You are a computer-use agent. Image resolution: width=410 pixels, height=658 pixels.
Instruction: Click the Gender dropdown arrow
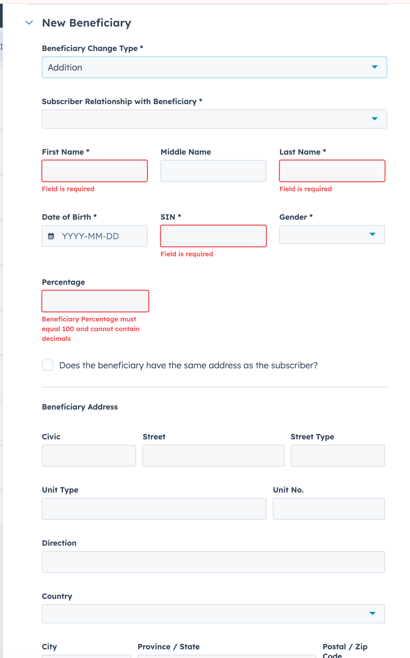372,234
